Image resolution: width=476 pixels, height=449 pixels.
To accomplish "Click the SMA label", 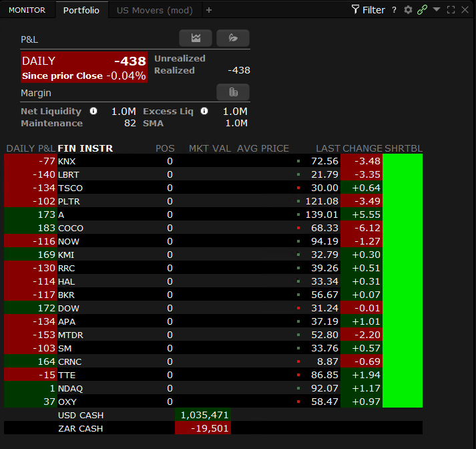I will click(x=154, y=124).
